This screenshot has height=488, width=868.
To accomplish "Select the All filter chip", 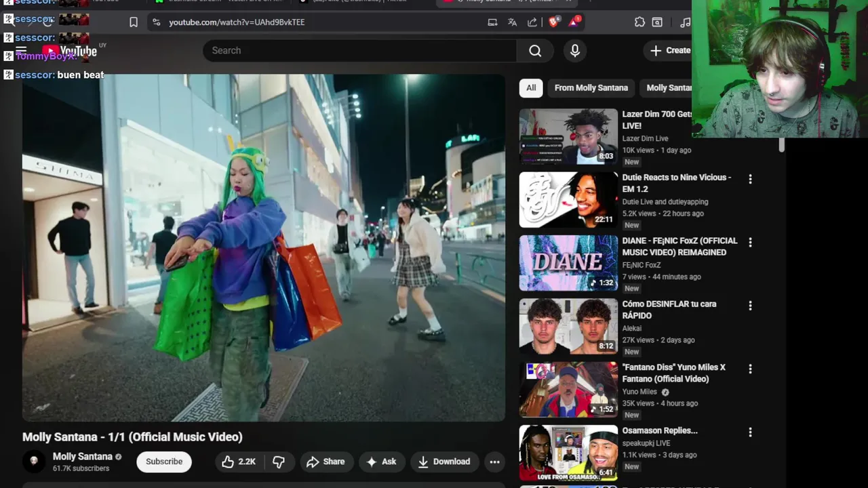I will pyautogui.click(x=531, y=87).
